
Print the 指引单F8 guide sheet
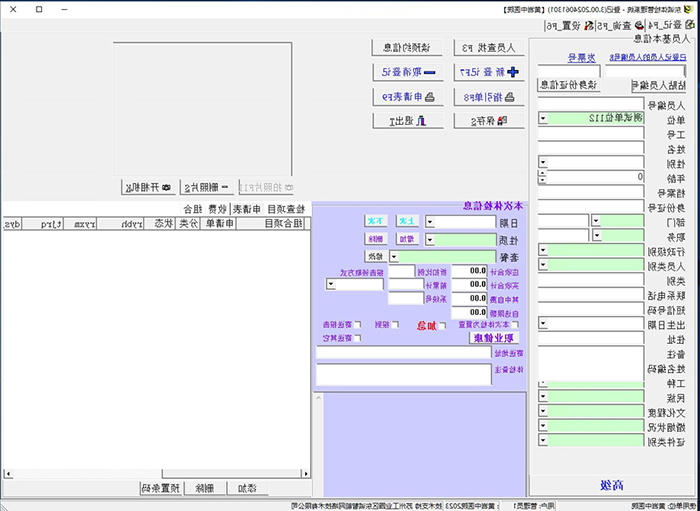click(x=489, y=97)
